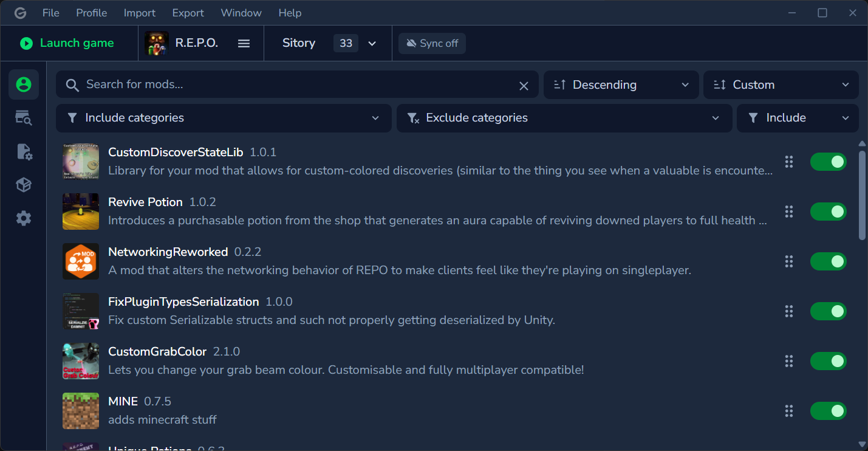Click the Sync off button

(432, 43)
